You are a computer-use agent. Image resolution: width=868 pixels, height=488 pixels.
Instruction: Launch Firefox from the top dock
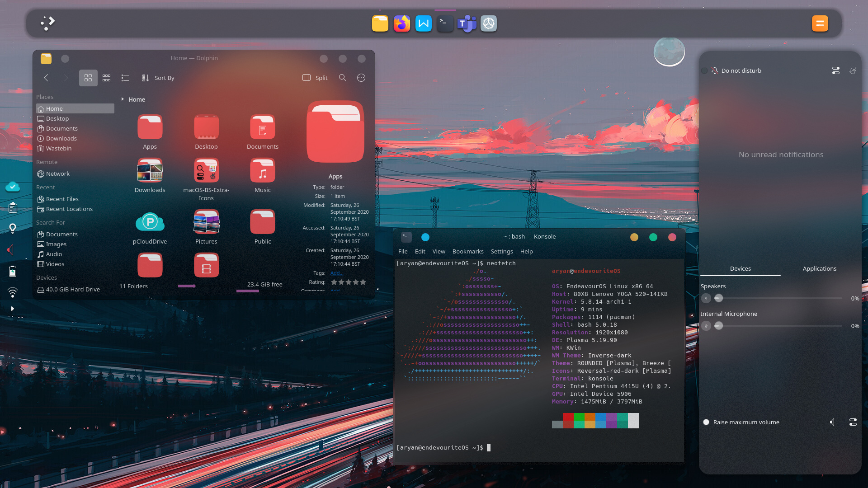coord(401,23)
